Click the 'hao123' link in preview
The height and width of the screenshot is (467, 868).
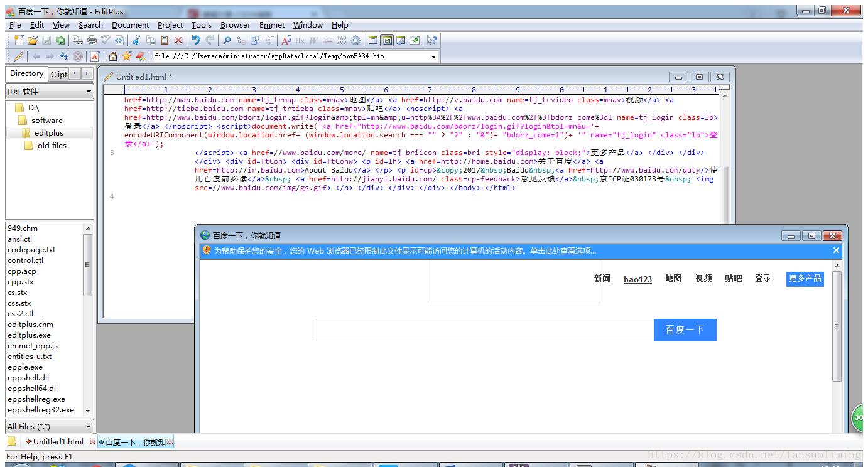[x=637, y=279]
